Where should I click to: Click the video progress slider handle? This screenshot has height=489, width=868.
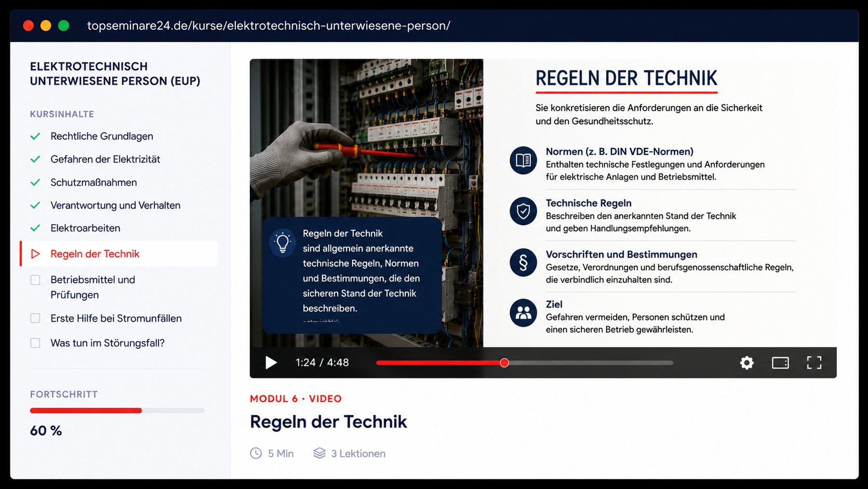(x=504, y=363)
